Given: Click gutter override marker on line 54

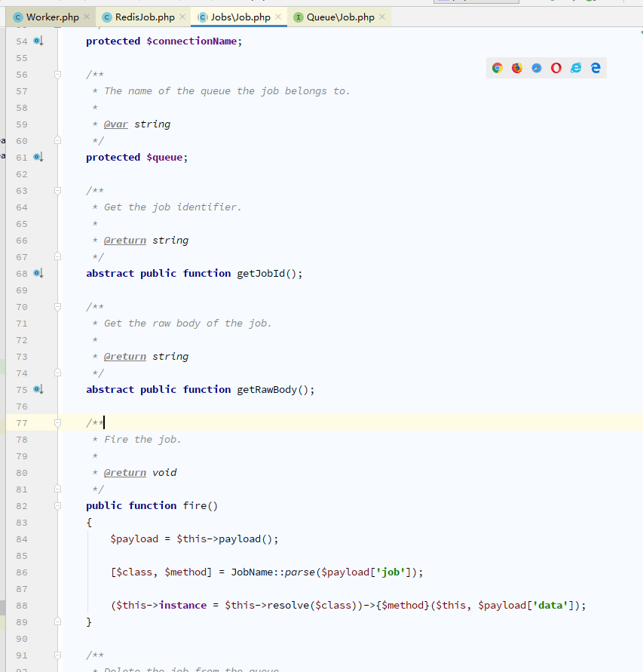Looking at the screenshot, I should pyautogui.click(x=38, y=41).
